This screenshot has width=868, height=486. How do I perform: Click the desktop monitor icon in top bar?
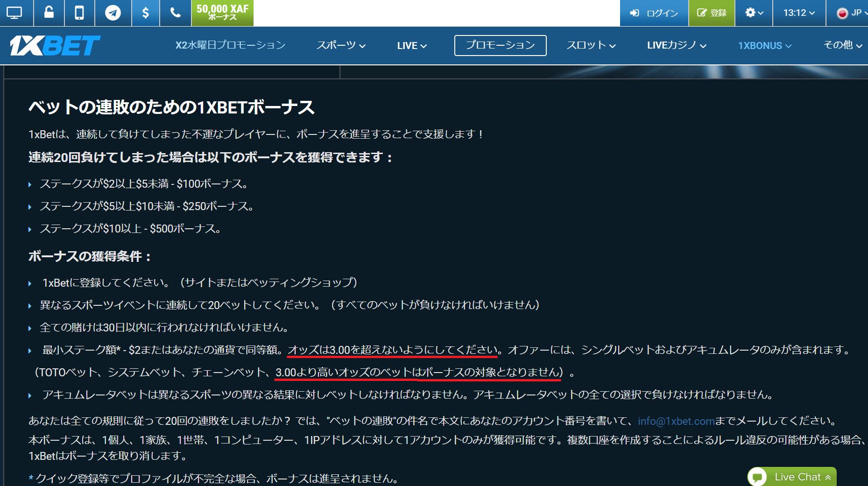14,13
